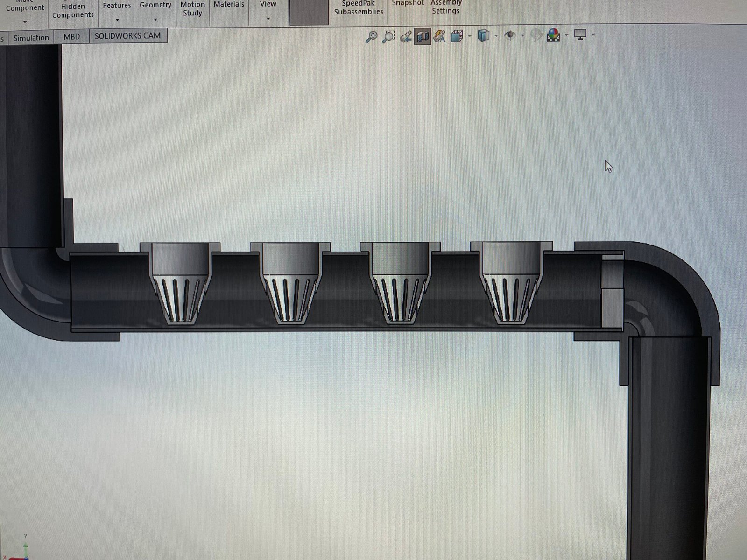747x560 pixels.
Task: Click the Display Style cube icon
Action: click(484, 35)
